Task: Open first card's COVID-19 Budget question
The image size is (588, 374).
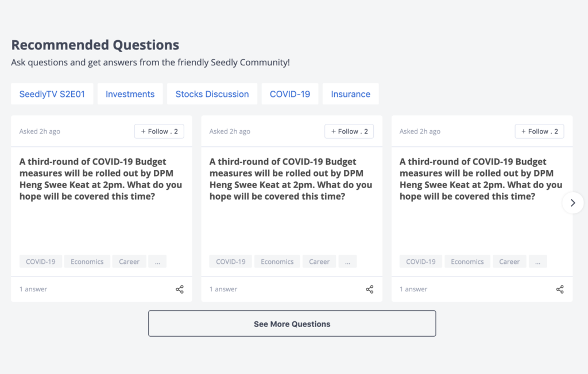Action: [x=101, y=179]
